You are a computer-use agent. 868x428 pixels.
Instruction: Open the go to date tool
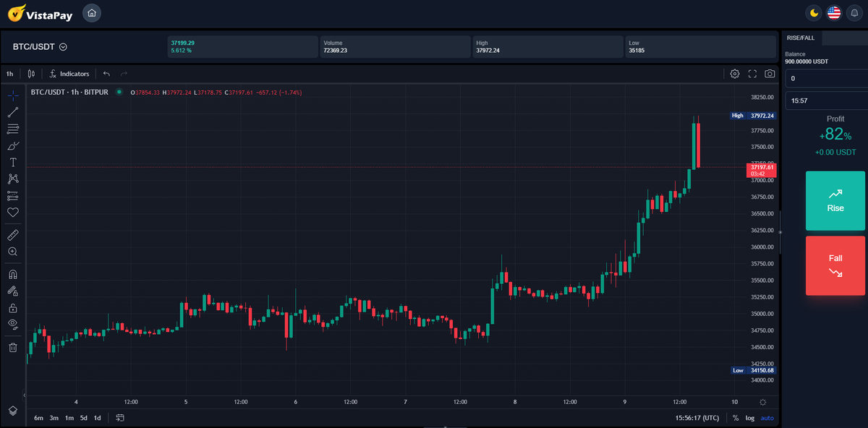coord(120,418)
